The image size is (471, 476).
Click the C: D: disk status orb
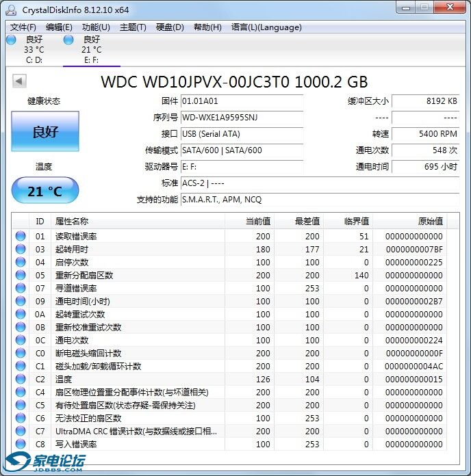coord(11,40)
